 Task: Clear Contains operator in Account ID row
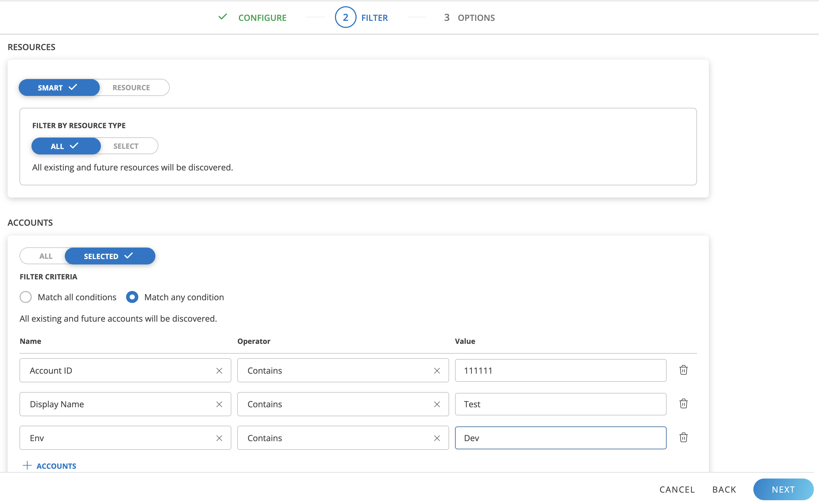[x=437, y=371]
